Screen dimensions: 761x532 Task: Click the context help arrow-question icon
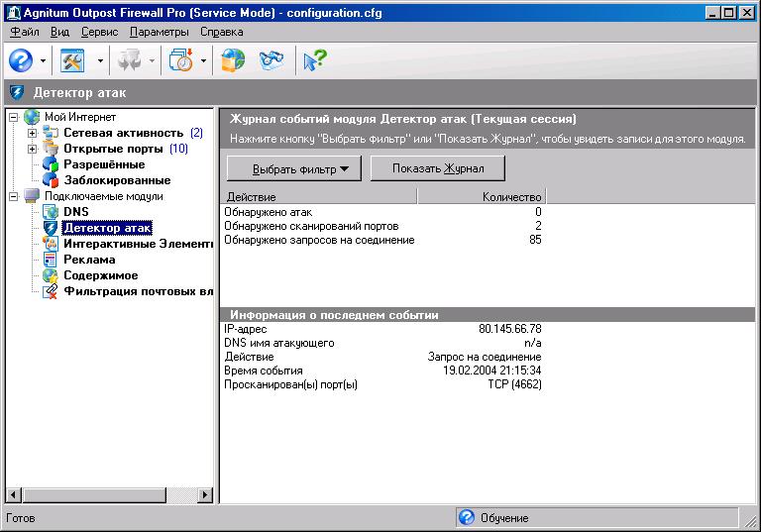[315, 60]
